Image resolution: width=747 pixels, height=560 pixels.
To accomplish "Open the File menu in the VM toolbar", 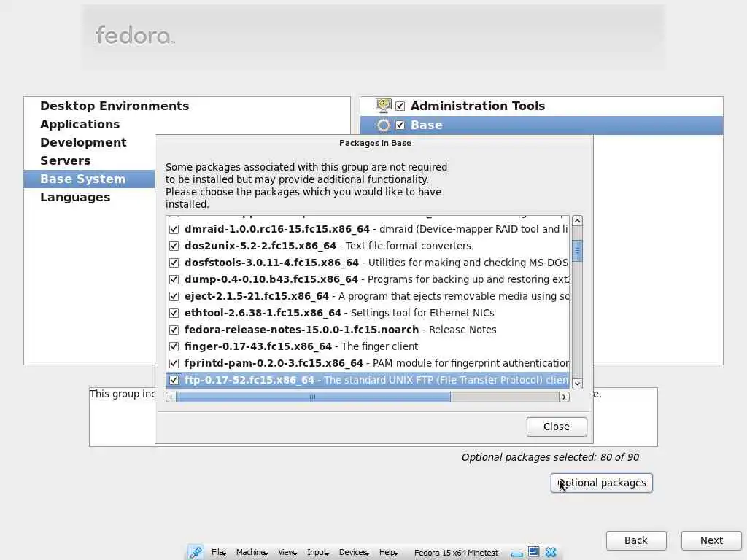I will pos(218,553).
